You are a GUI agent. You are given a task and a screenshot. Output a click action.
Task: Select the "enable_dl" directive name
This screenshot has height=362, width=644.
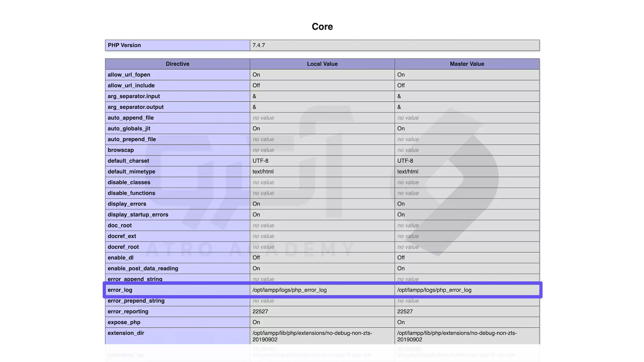coord(120,257)
